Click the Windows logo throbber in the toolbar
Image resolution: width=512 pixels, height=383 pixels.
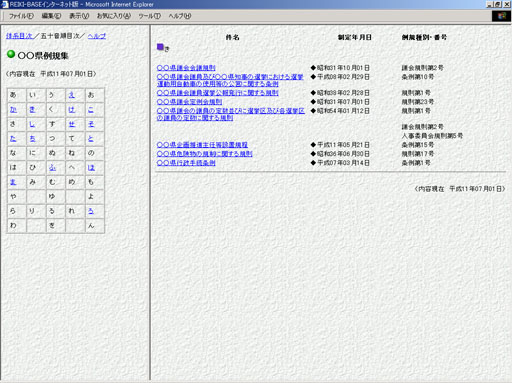pyautogui.click(x=501, y=16)
